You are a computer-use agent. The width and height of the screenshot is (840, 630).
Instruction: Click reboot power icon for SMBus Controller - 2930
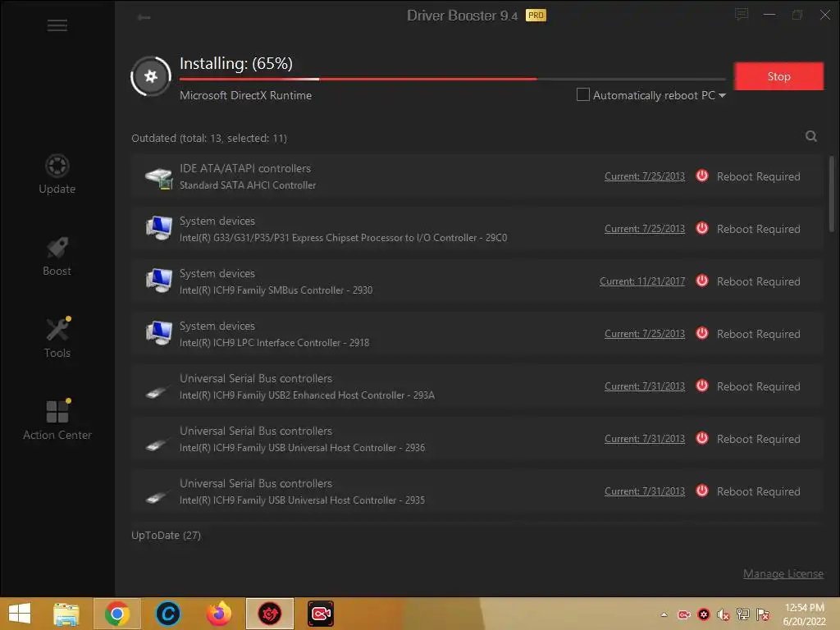pos(702,281)
